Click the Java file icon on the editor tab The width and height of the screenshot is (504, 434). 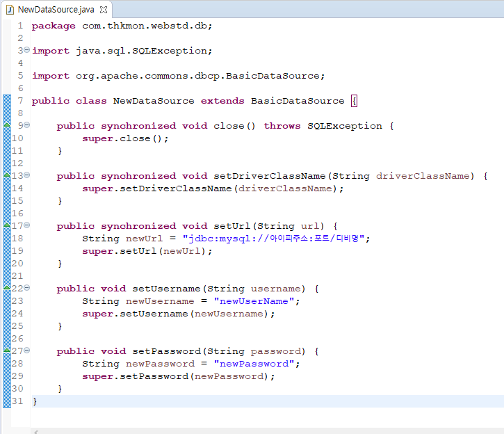click(x=9, y=10)
